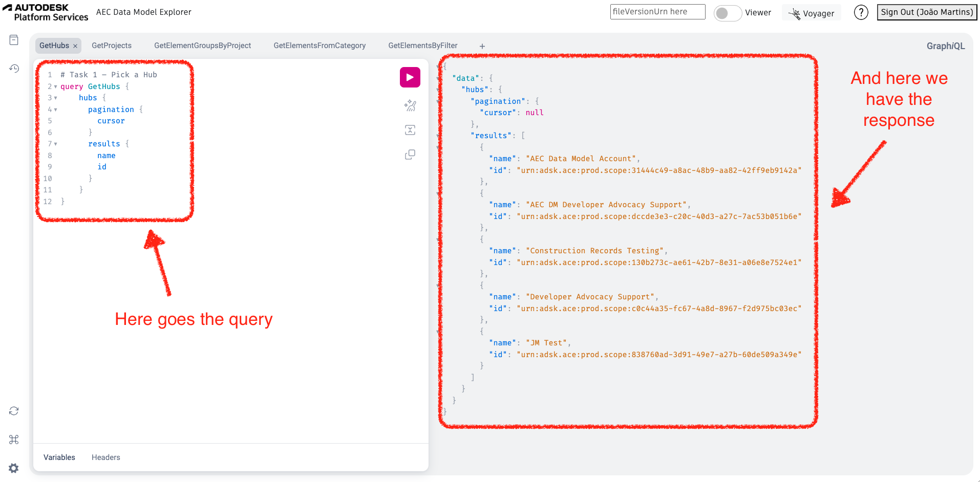980x482 pixels.
Task: Open Voyager schema view
Action: tap(812, 13)
